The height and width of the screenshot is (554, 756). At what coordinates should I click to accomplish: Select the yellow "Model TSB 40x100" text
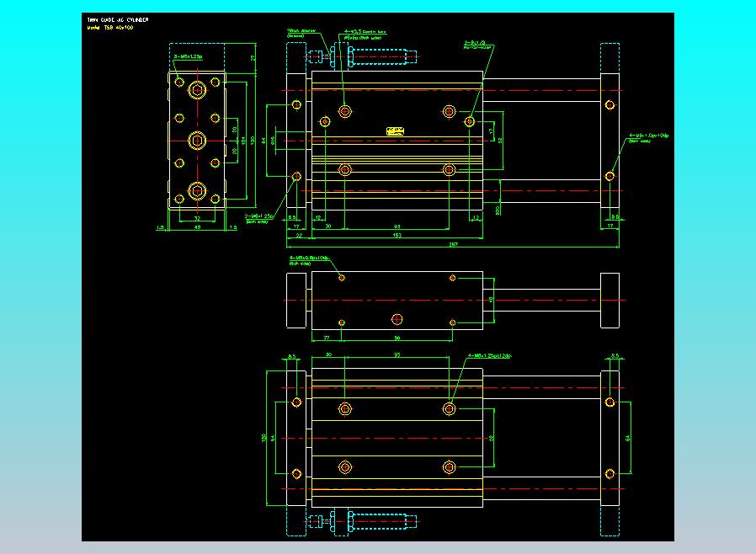pyautogui.click(x=110, y=27)
